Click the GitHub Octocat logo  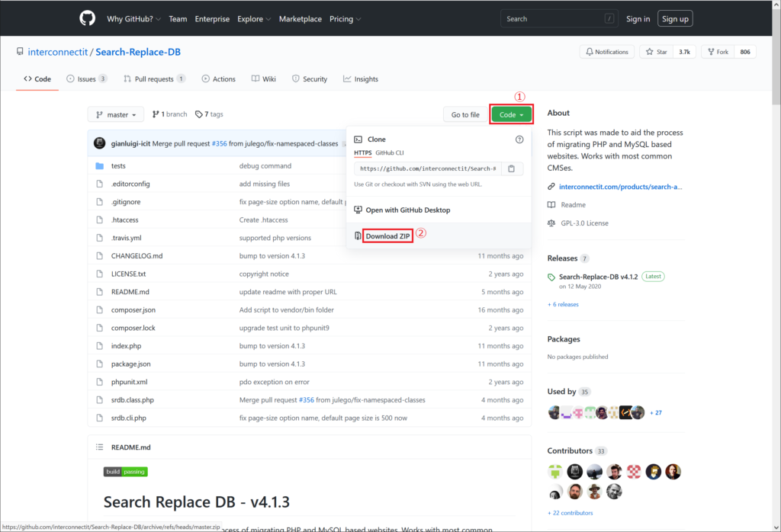[x=87, y=18]
